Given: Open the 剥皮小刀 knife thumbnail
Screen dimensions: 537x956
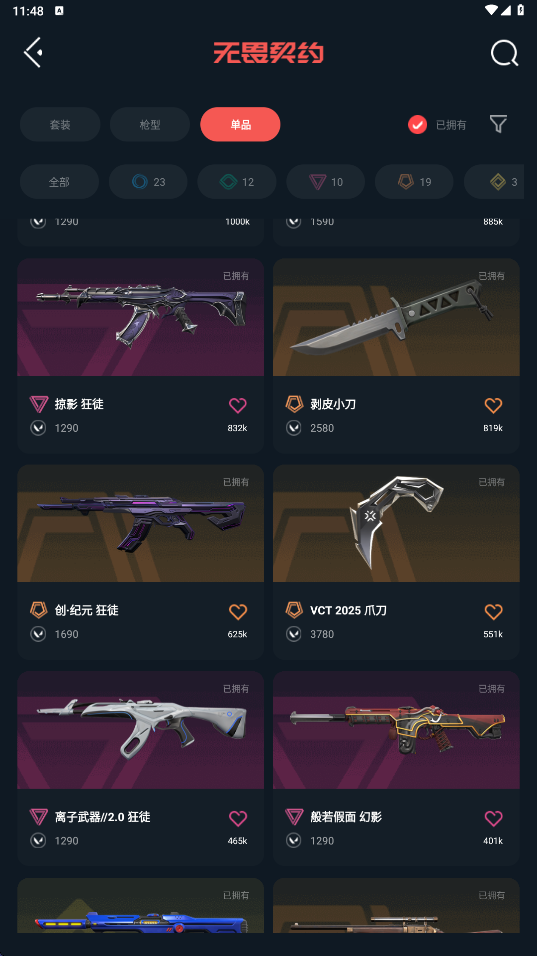Looking at the screenshot, I should (396, 317).
